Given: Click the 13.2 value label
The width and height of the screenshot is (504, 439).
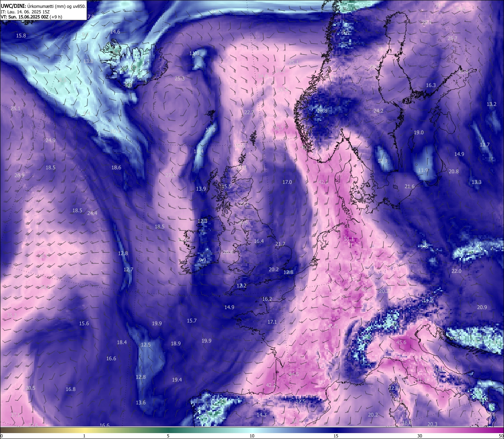Looking at the screenshot, I should pos(491,104).
